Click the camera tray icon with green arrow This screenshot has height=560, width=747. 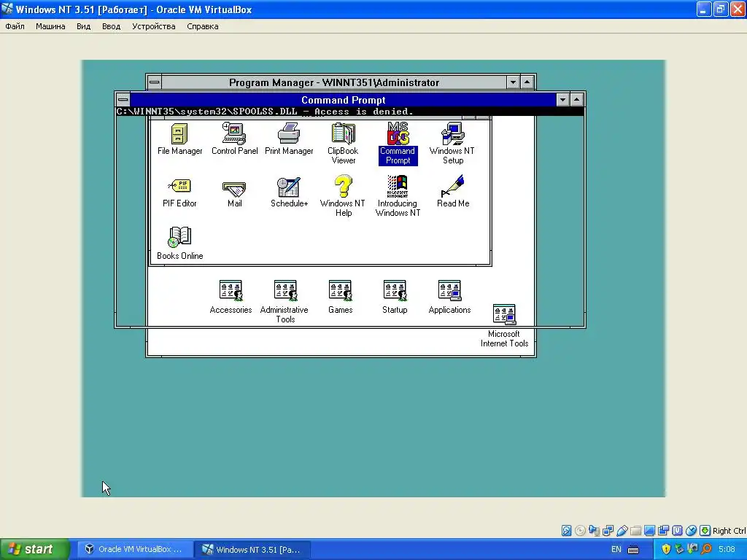tap(693, 549)
